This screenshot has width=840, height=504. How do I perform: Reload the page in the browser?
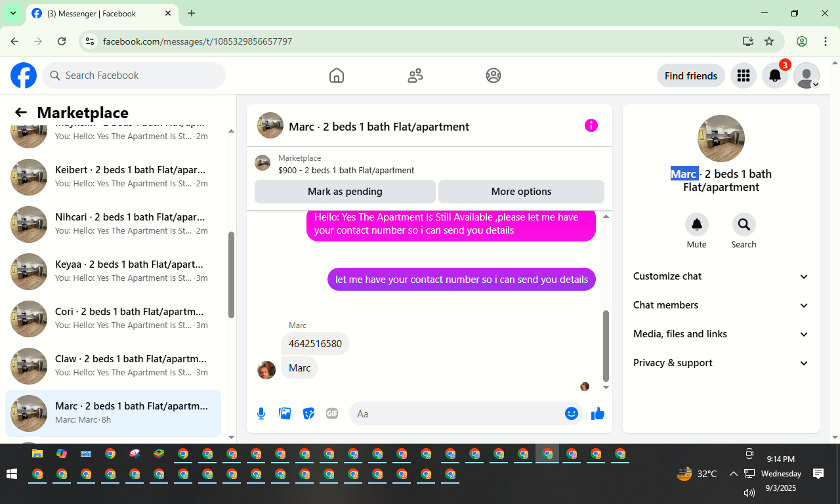[62, 41]
